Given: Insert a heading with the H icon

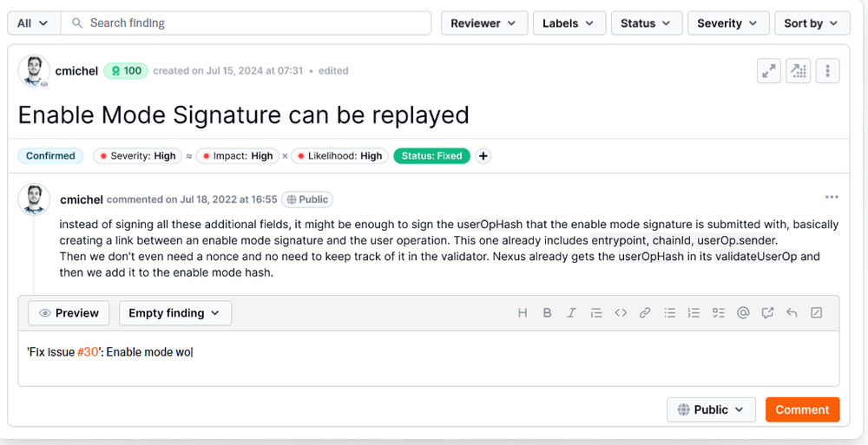Looking at the screenshot, I should click(x=523, y=313).
